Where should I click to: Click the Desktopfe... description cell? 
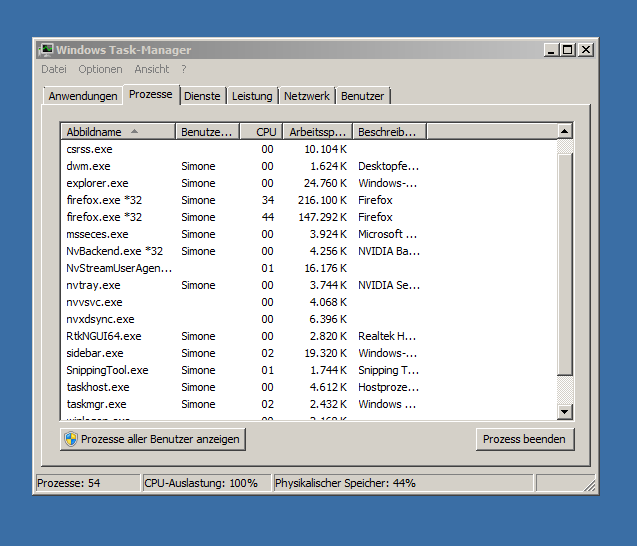coord(388,167)
